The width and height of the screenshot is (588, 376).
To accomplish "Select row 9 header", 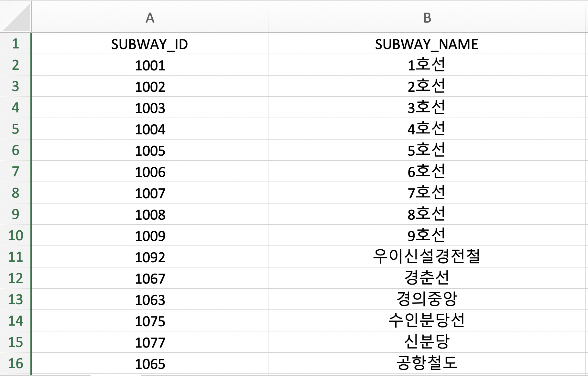I will (15, 214).
